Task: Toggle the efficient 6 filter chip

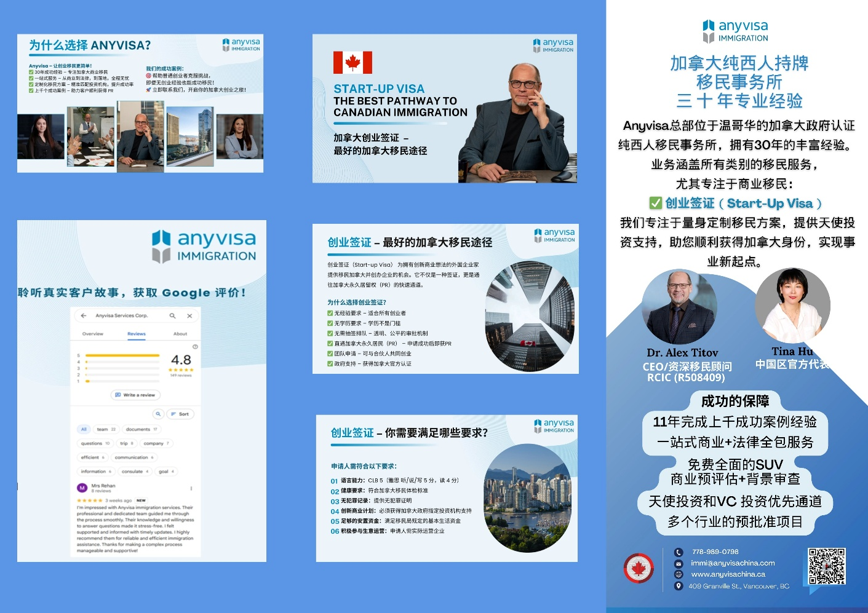Action: coord(93,457)
